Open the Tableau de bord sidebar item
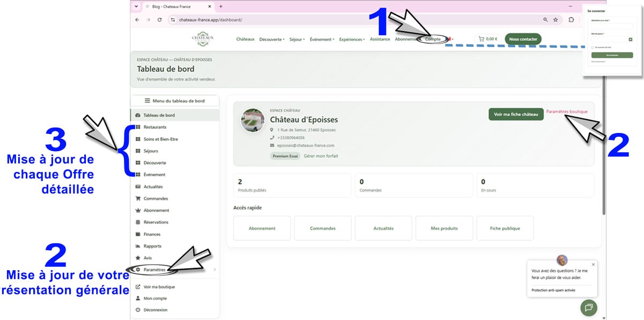The width and height of the screenshot is (644, 320). [x=175, y=115]
